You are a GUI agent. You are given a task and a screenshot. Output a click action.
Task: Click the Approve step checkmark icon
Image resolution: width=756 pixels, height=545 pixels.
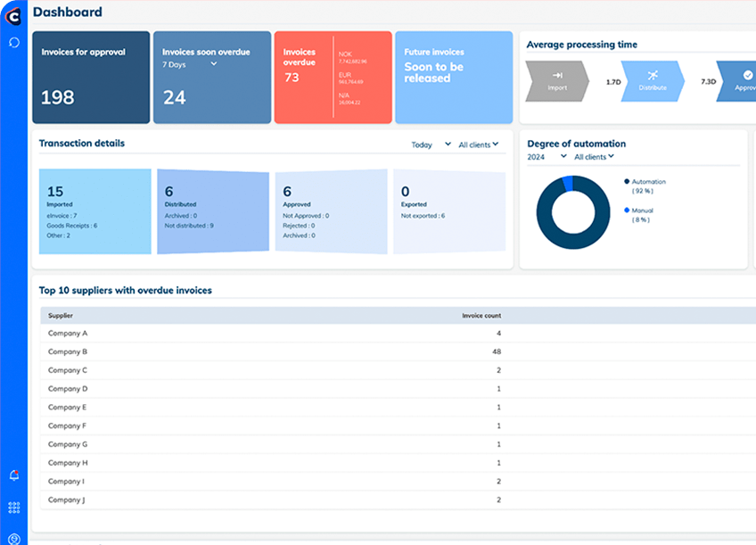coord(745,76)
